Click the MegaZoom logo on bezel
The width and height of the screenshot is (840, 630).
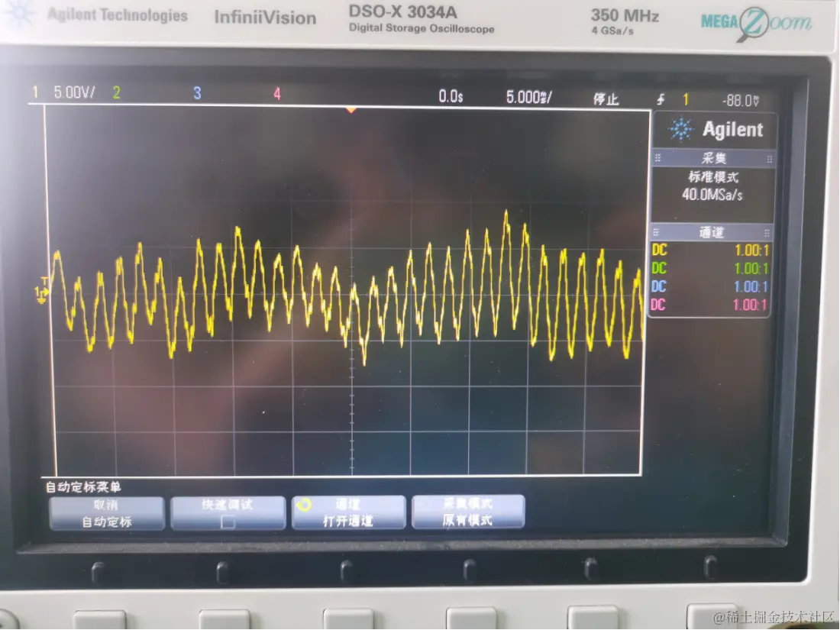click(757, 24)
